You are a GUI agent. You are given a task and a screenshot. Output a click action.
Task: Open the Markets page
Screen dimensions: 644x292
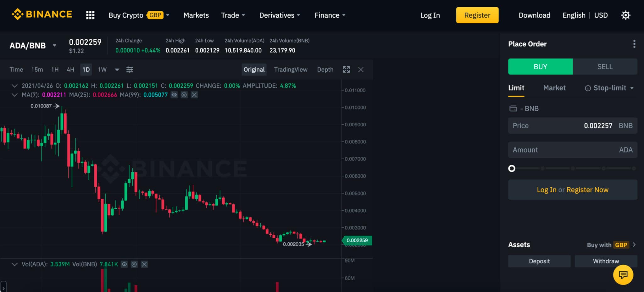coord(196,15)
